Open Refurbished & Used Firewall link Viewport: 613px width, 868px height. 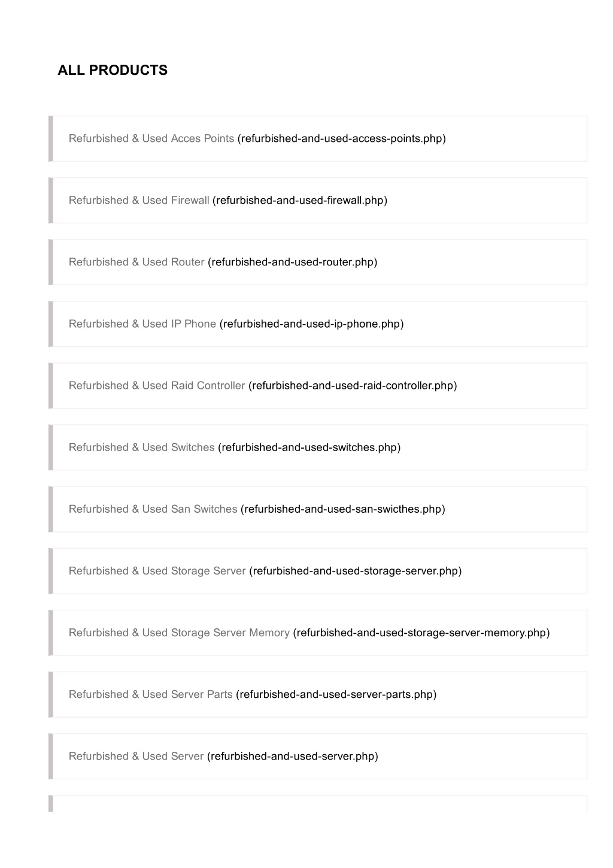[x=139, y=200]
